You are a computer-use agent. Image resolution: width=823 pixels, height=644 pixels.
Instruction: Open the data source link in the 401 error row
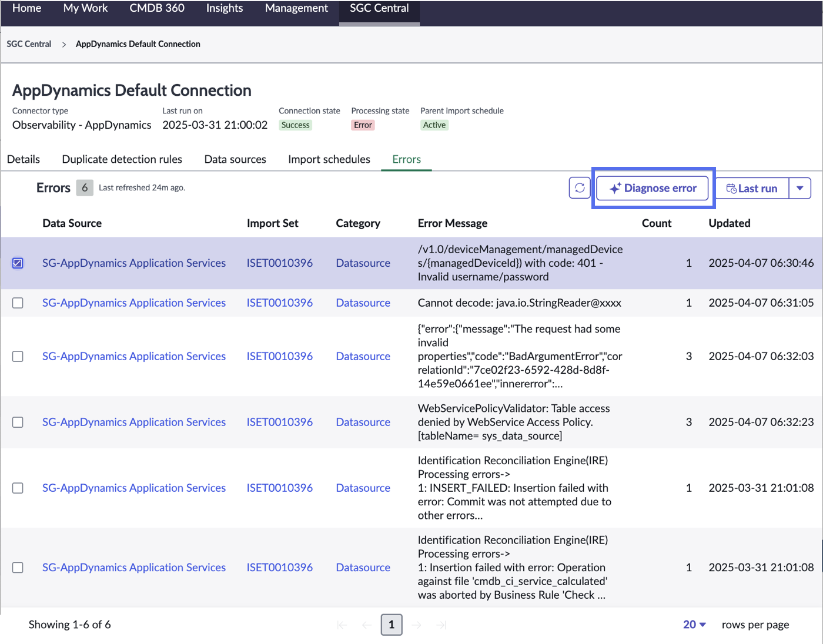[x=134, y=263]
